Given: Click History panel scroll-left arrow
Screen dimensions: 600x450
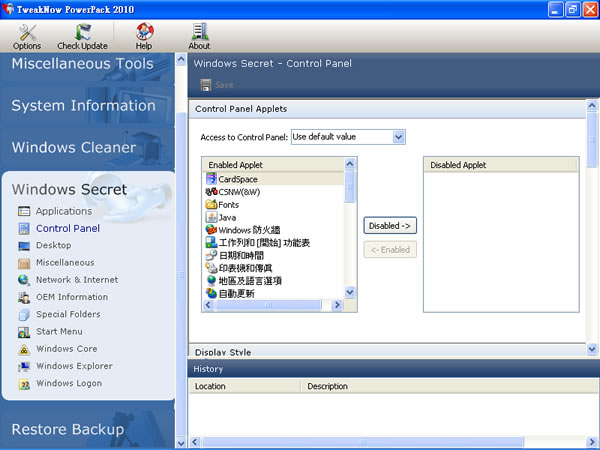Looking at the screenshot, I should 195,442.
